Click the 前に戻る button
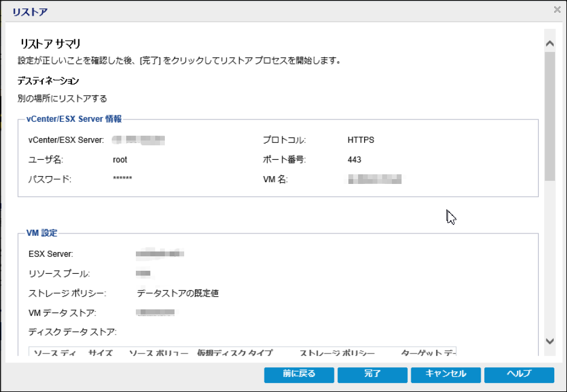The width and height of the screenshot is (567, 392). point(299,374)
